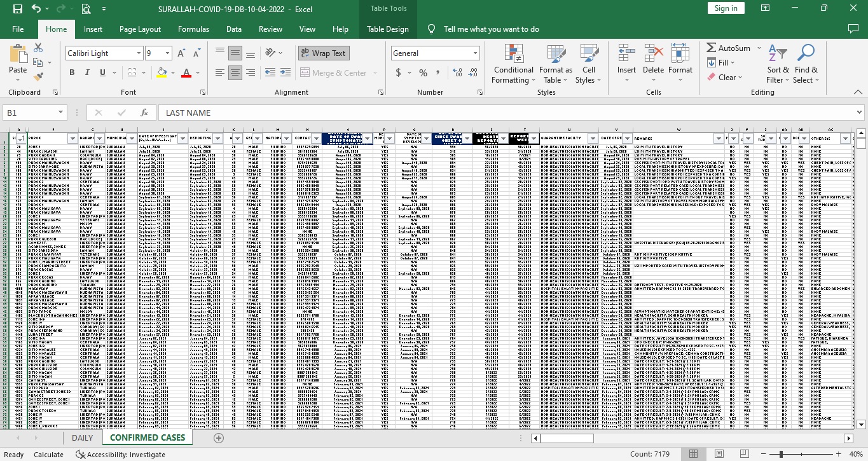Open Conditional Formatting menu
This screenshot has width=868, height=461.
pyautogui.click(x=513, y=64)
